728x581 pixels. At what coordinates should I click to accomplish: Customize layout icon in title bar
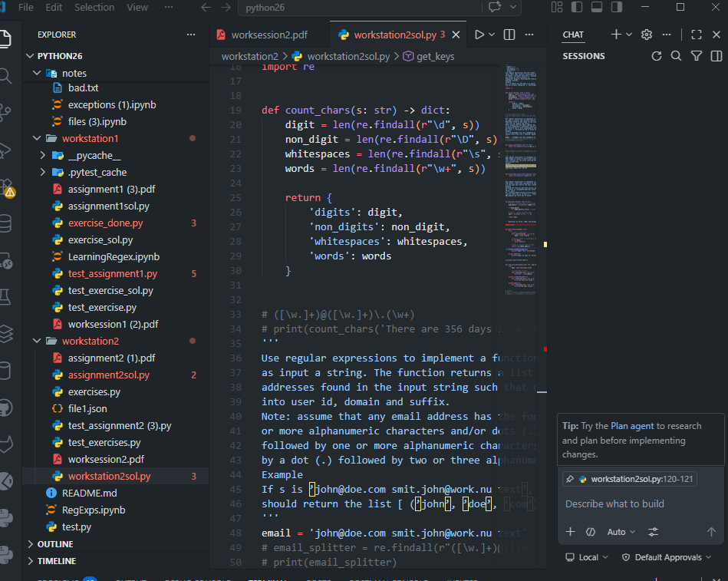click(557, 7)
